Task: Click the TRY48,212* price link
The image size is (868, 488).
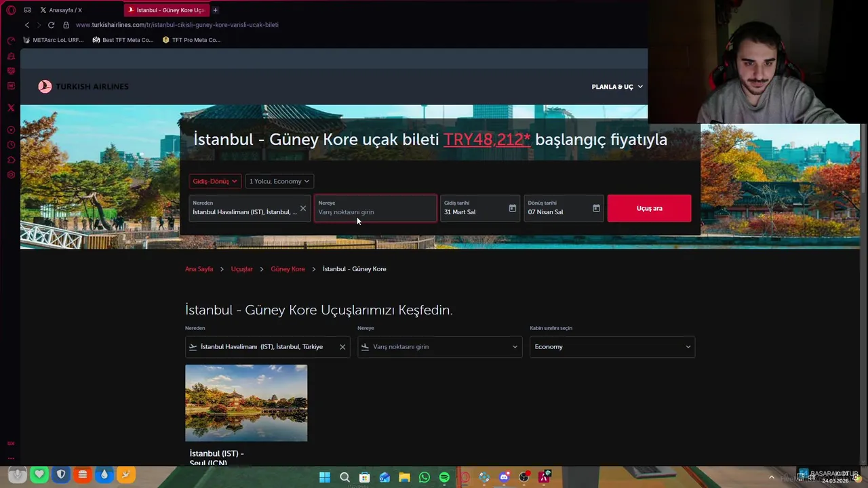Action: 487,140
